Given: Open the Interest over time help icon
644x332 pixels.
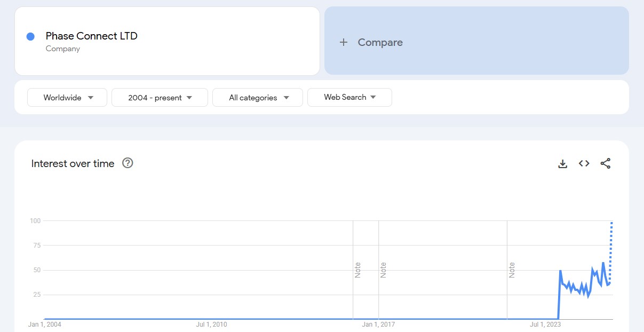Looking at the screenshot, I should click(x=128, y=163).
